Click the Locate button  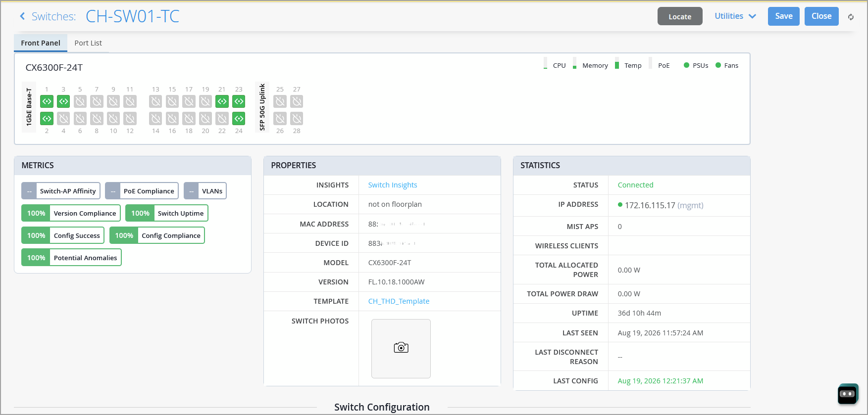(x=680, y=16)
